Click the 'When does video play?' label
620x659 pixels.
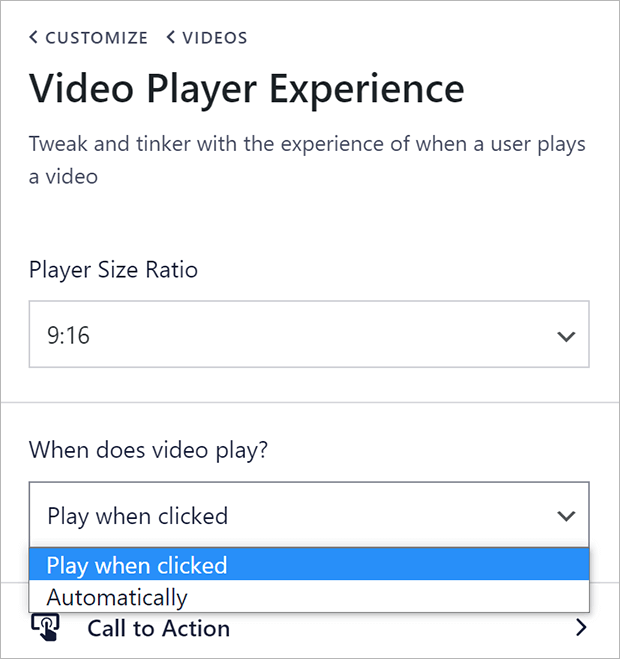[148, 451]
